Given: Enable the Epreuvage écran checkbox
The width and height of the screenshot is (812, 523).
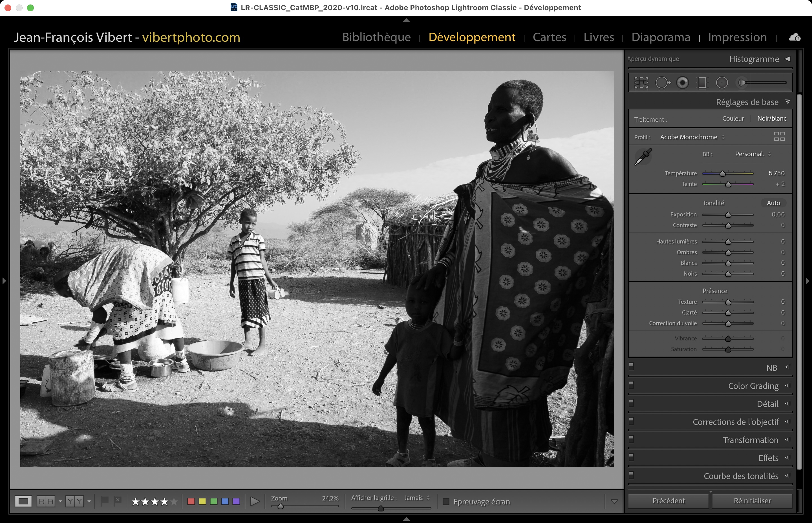Looking at the screenshot, I should tap(446, 502).
